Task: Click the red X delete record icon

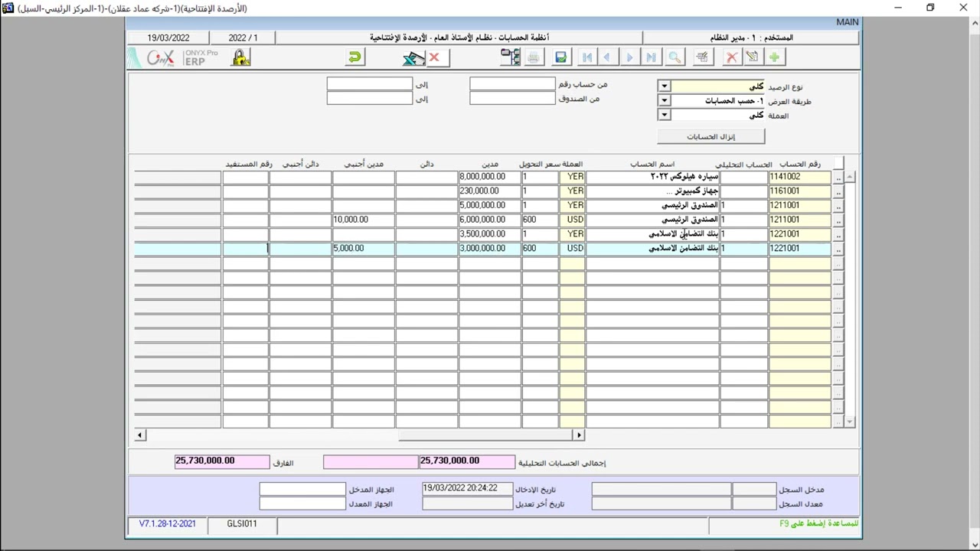Action: (x=732, y=57)
